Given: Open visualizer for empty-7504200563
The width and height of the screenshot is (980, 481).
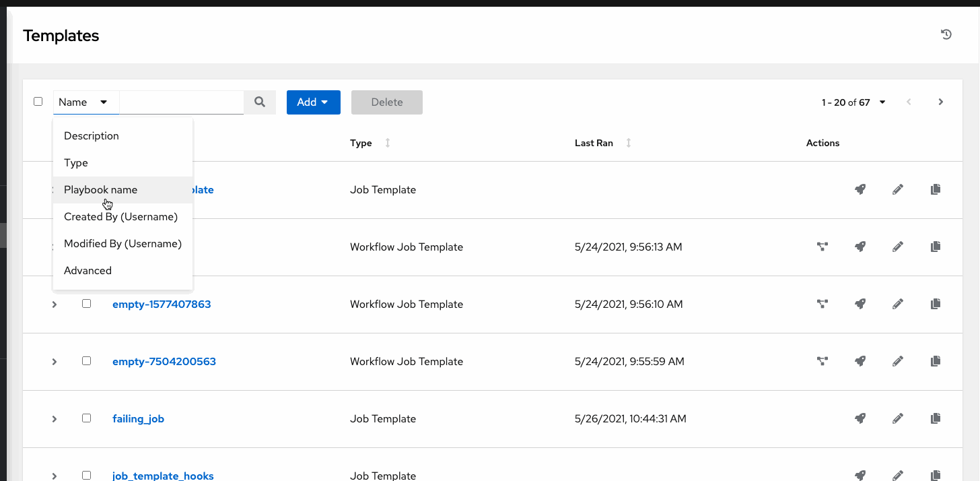Looking at the screenshot, I should (x=822, y=362).
